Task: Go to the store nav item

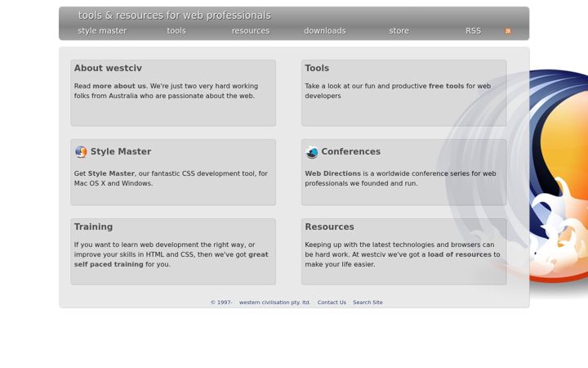Action: 399,31
